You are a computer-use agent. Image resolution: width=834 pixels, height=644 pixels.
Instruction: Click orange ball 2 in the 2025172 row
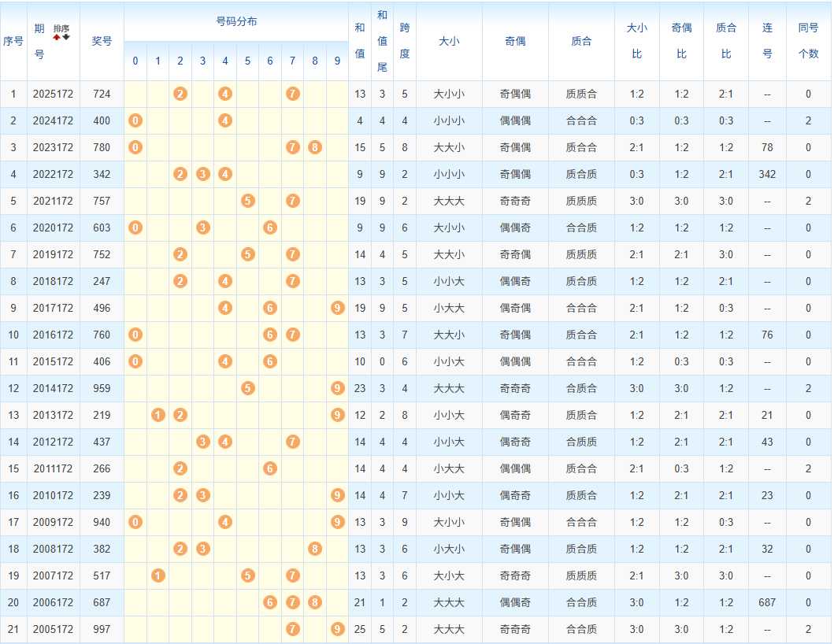(x=180, y=94)
